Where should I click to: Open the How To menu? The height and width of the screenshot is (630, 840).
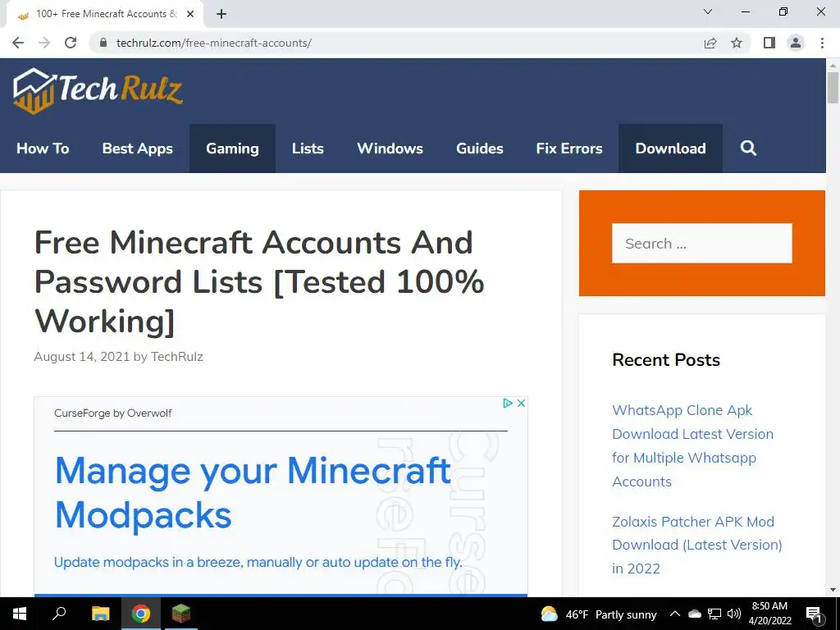coord(43,148)
